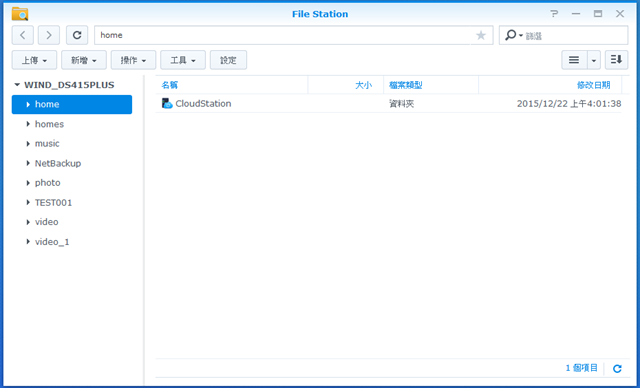Open help with the question mark

click(554, 14)
